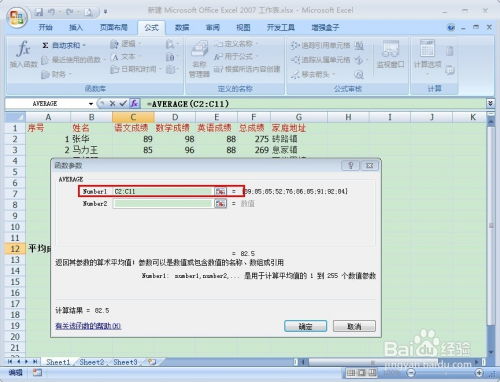
Task: Switch to the 插入 (Insert) tab
Action: coord(76,27)
